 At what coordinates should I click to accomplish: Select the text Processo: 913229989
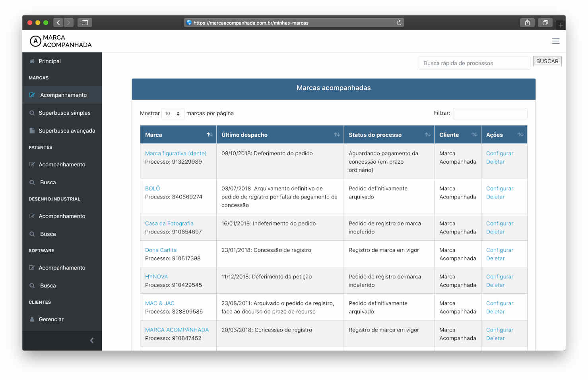tap(173, 162)
